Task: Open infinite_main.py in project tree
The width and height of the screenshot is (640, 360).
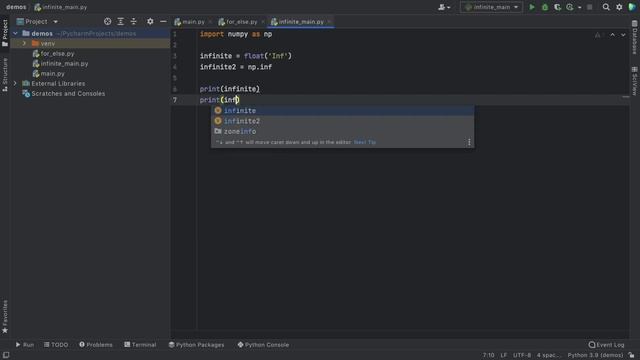Action: pyautogui.click(x=64, y=63)
